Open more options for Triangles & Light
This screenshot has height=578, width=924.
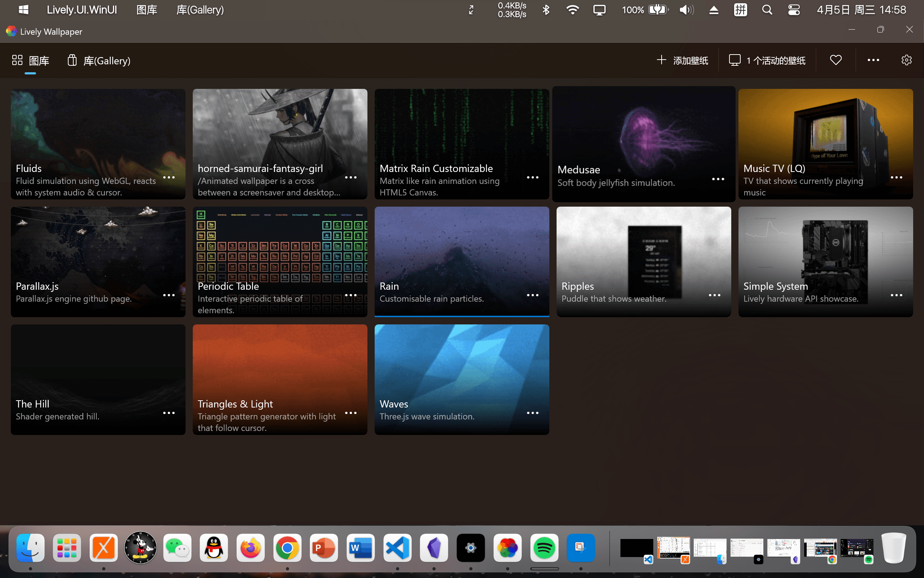(x=350, y=413)
